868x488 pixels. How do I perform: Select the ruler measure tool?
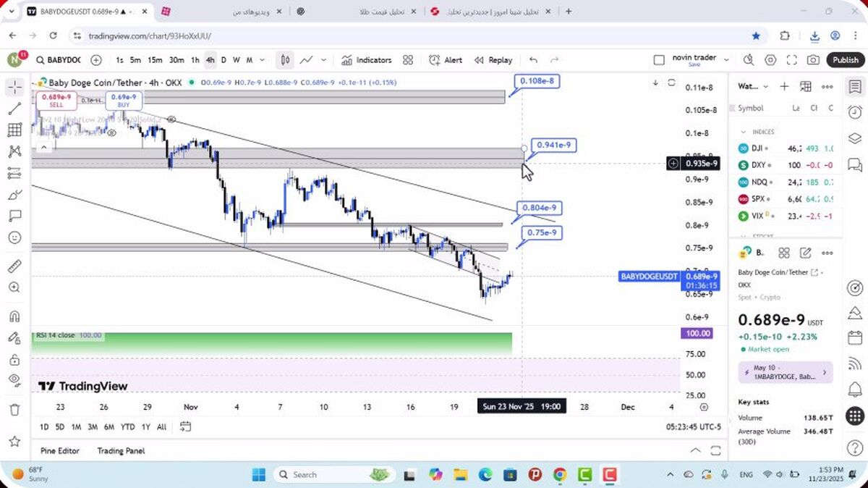[x=14, y=266]
